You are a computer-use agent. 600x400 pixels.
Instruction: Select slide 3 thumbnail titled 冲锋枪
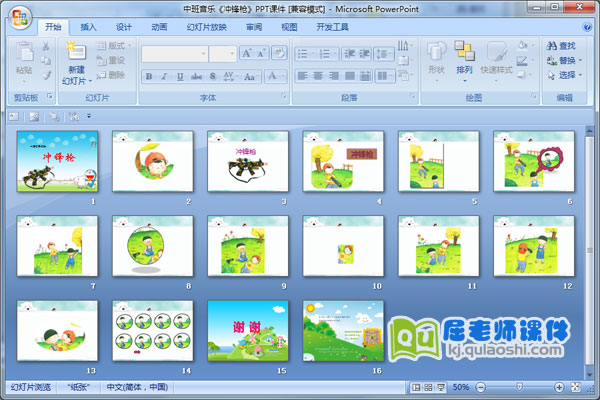[x=248, y=161]
